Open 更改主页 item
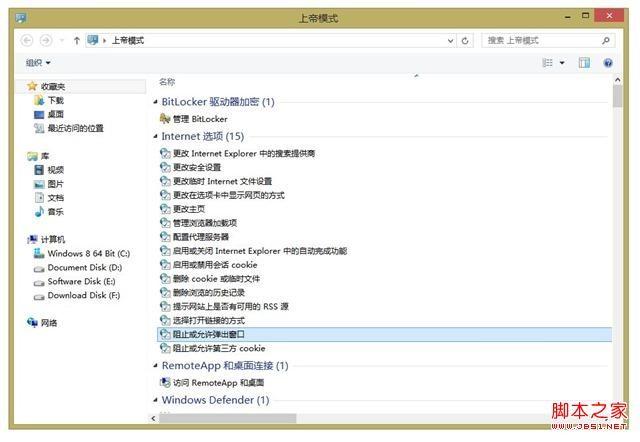 (x=189, y=209)
